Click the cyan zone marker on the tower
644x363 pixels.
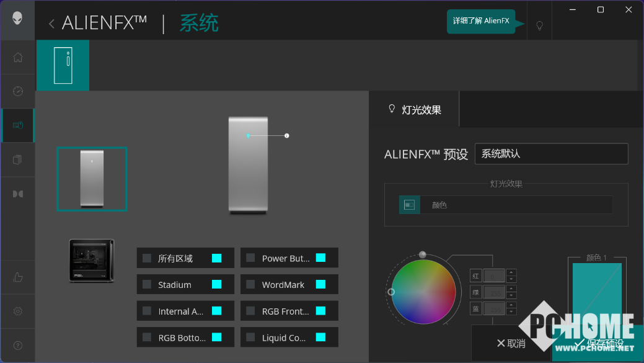click(x=248, y=136)
